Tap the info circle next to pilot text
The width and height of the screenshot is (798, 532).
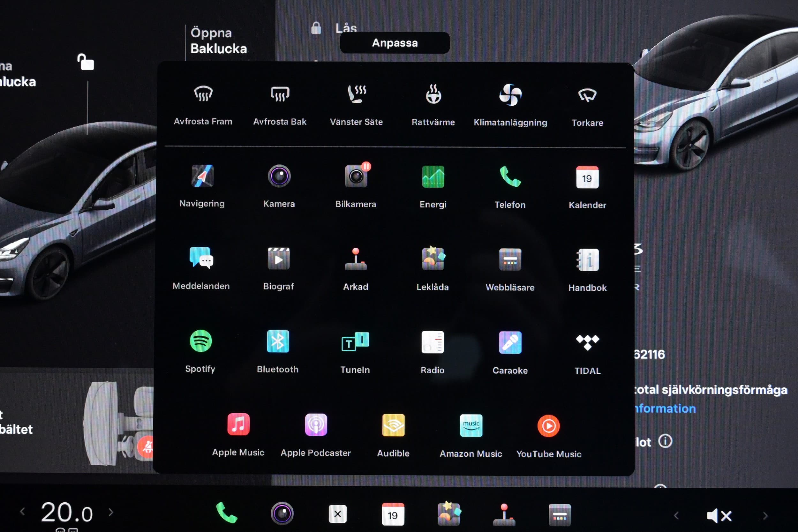pos(665,441)
